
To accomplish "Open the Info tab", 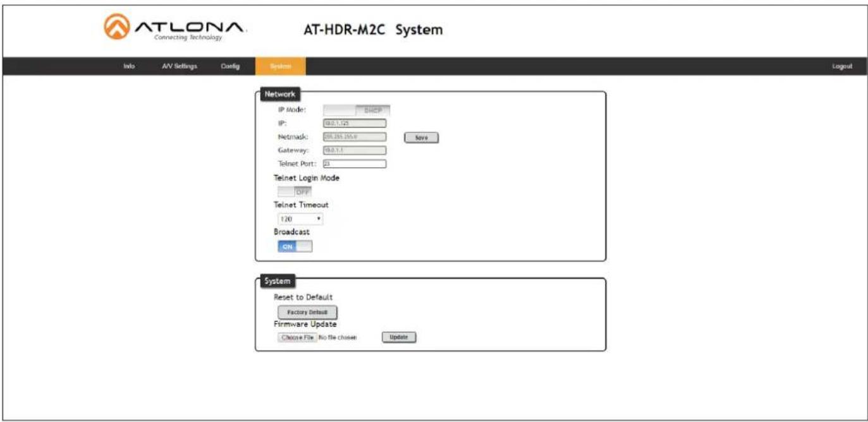I will point(128,66).
